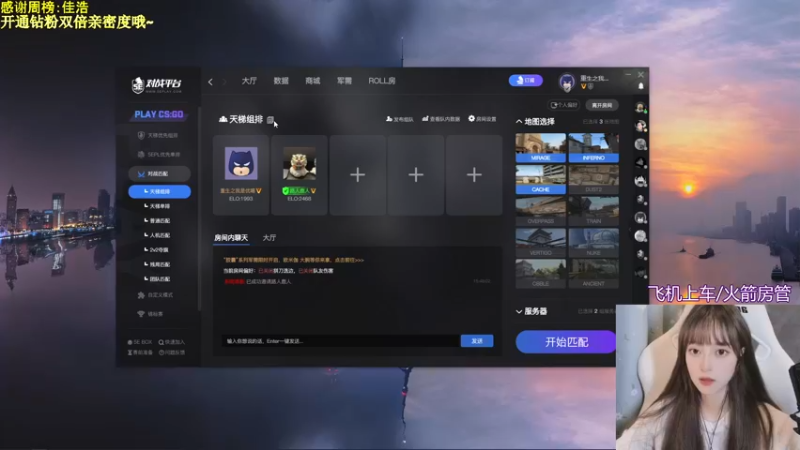Image resolution: width=800 pixels, height=450 pixels.
Task: Toggle the MIRAGE map selection
Action: coord(541,148)
